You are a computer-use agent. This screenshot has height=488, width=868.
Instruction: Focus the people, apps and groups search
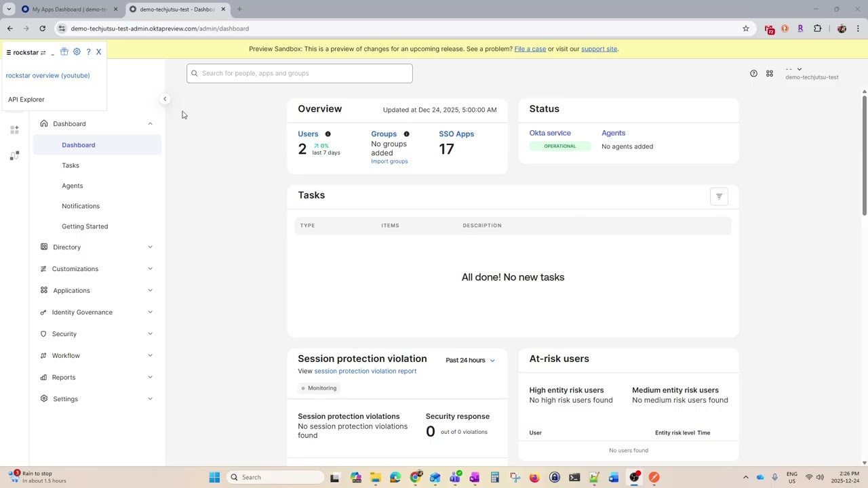point(299,73)
